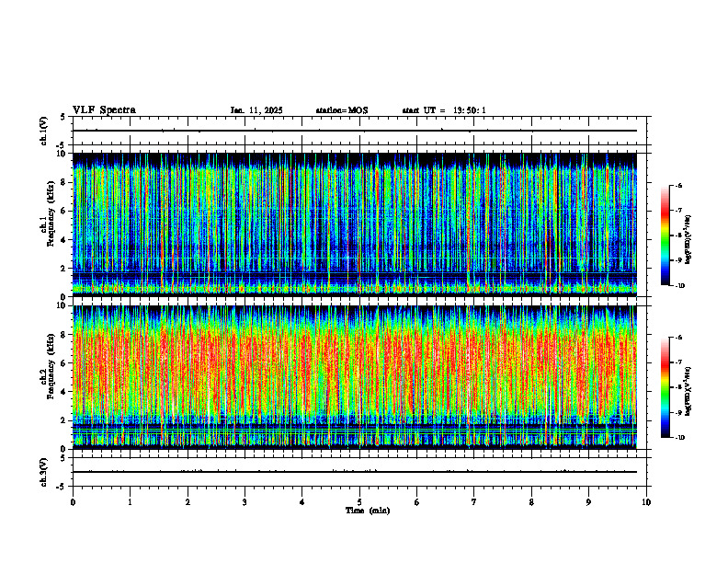
Task: Click time-axis tick label "0"
Action: pyautogui.click(x=73, y=502)
